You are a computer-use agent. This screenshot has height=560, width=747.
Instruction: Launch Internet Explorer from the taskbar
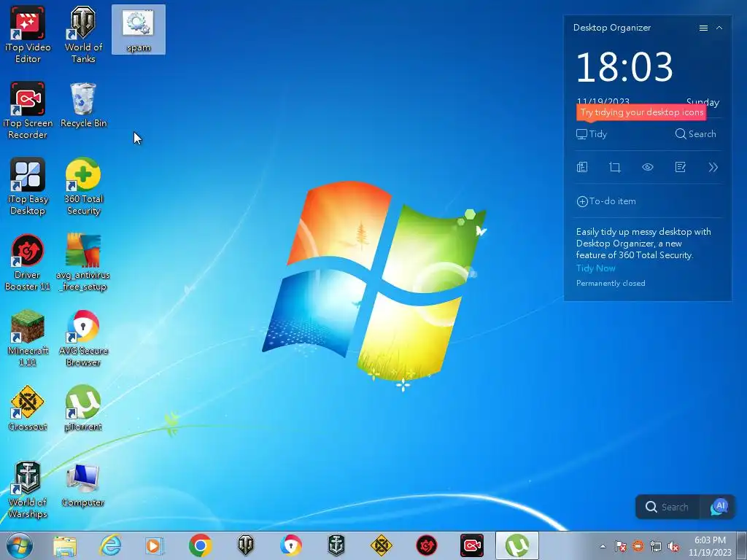[x=110, y=545]
